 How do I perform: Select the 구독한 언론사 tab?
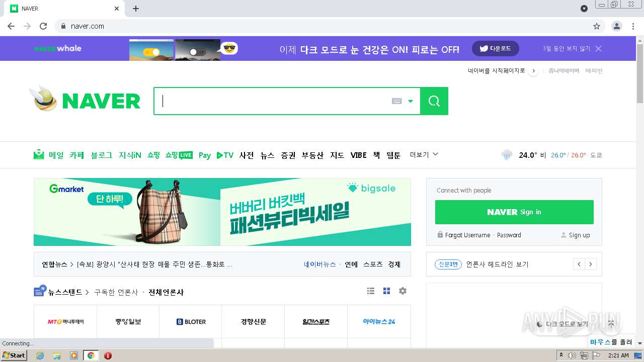coord(116,292)
